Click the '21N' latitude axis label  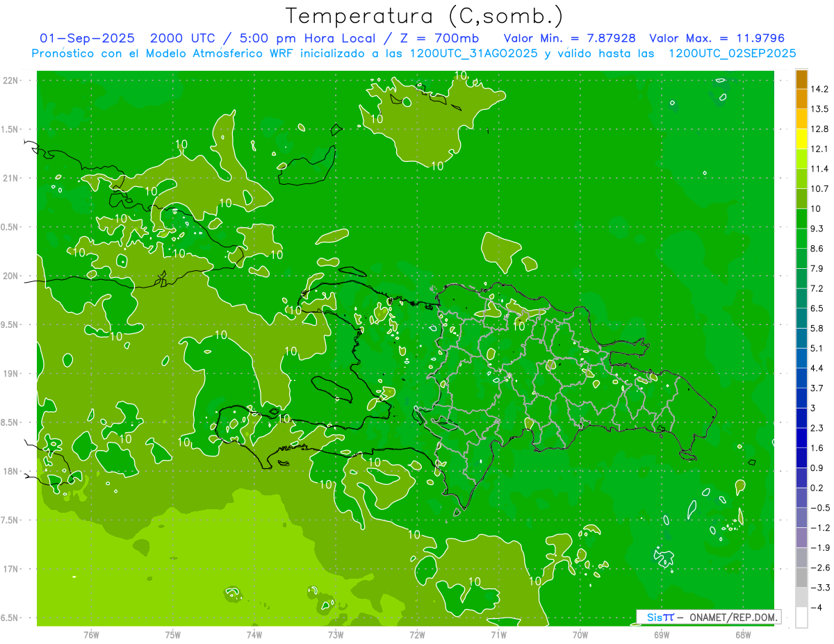point(11,178)
